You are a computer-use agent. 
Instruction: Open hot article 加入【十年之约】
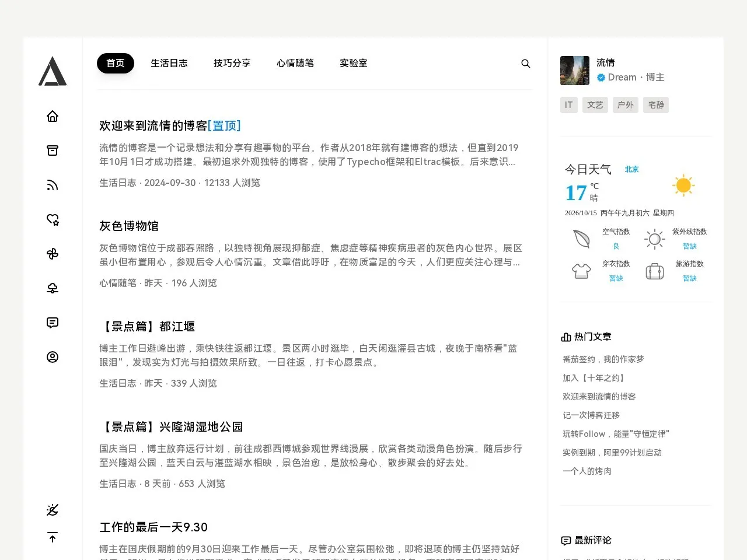595,378
